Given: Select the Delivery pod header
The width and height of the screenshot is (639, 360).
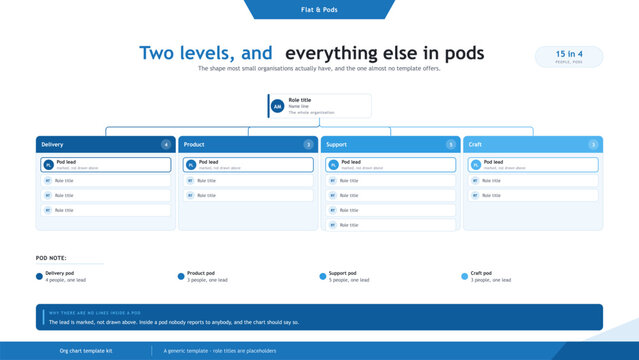Looking at the screenshot, I should [x=106, y=144].
